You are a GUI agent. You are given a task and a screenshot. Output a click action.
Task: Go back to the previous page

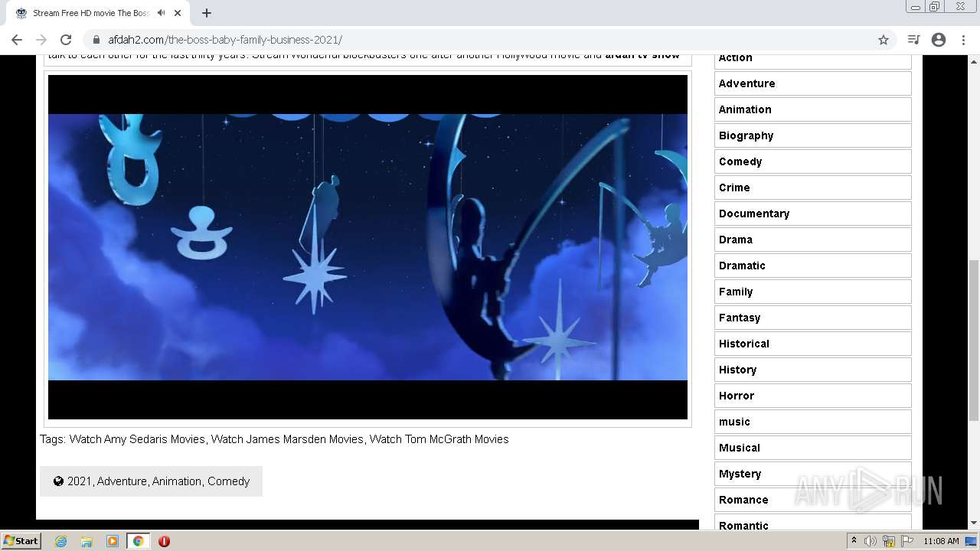click(x=17, y=40)
